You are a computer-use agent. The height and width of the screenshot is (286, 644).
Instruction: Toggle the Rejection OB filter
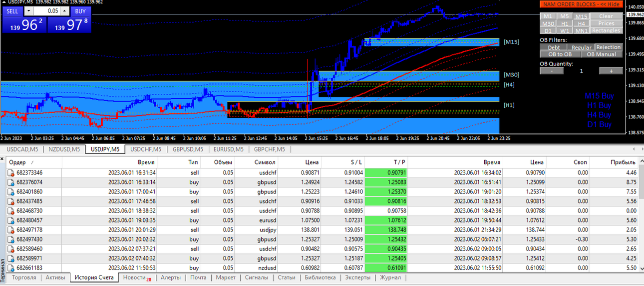(x=609, y=47)
